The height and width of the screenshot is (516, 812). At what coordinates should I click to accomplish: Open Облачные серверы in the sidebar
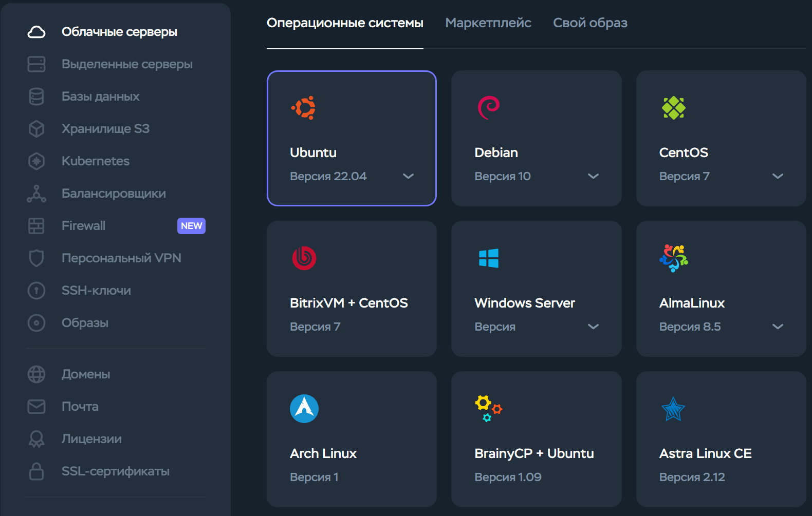coord(119,32)
